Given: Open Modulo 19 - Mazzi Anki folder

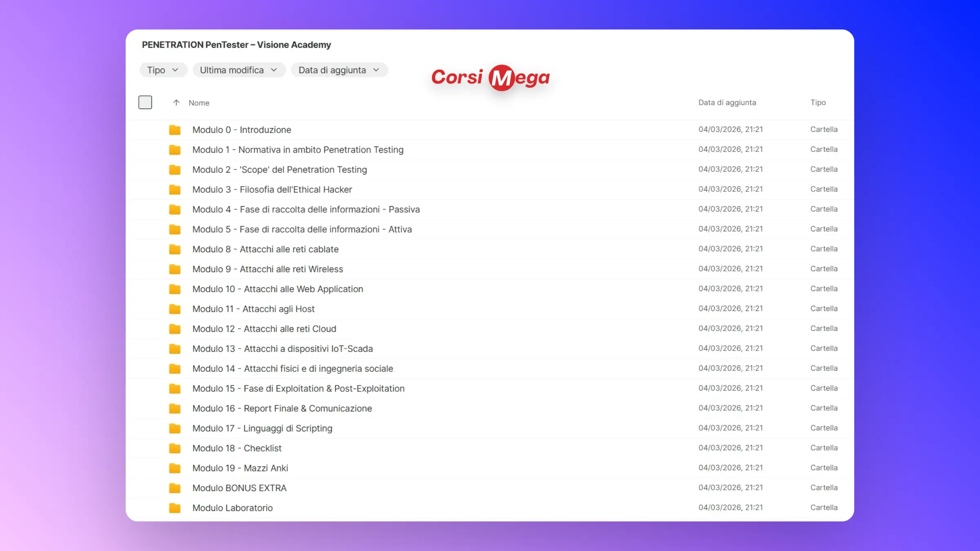Looking at the screenshot, I should pos(240,468).
